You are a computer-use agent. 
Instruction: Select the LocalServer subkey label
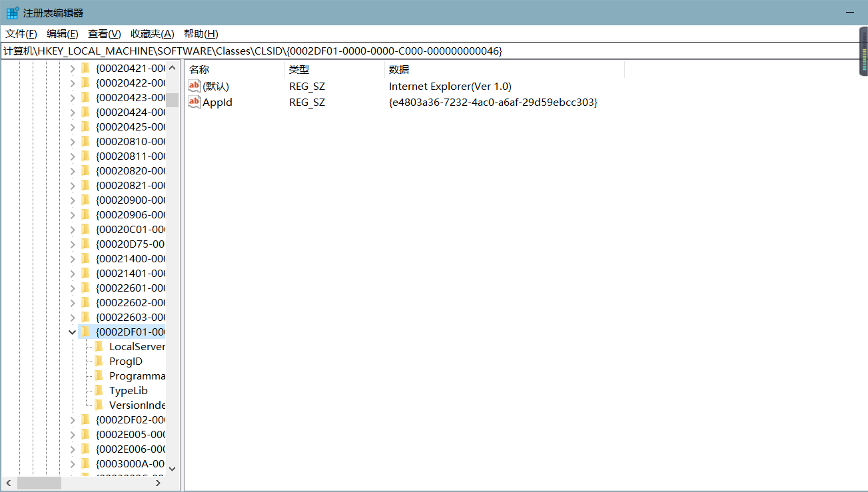pyautogui.click(x=137, y=346)
